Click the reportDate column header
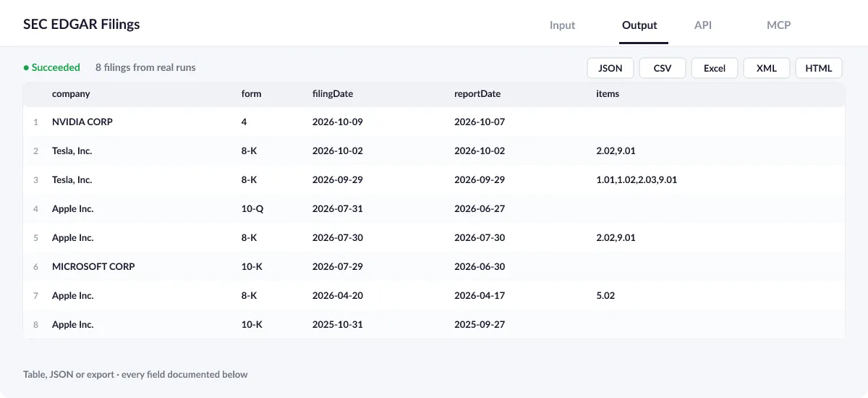868x398 pixels. [477, 93]
